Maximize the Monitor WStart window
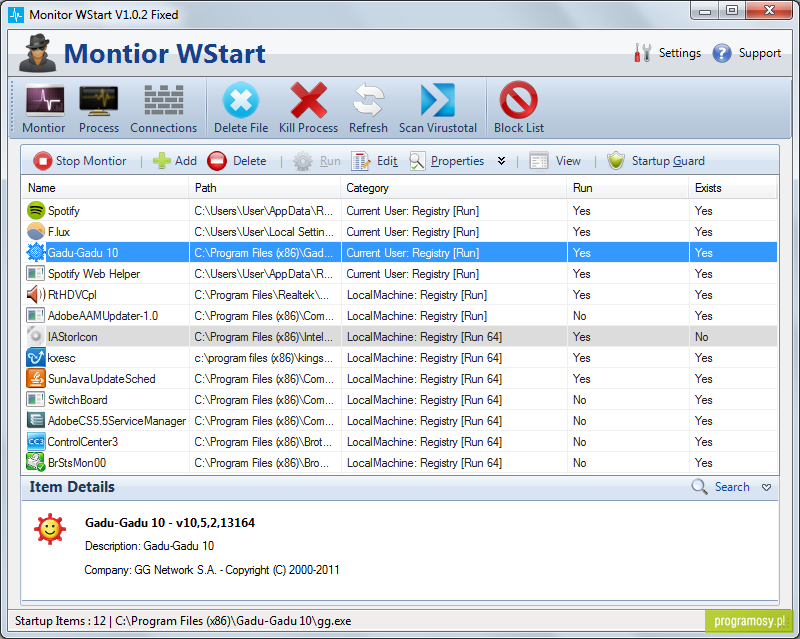 coord(732,10)
